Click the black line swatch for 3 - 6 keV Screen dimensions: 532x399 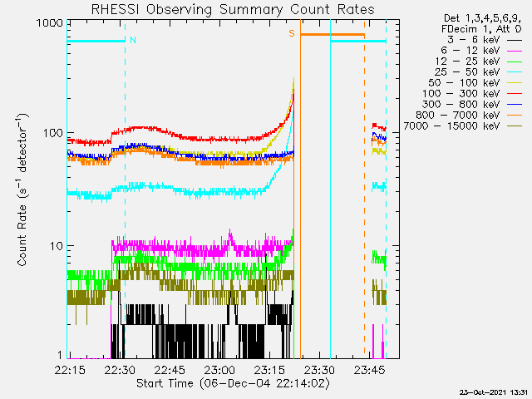tap(515, 40)
